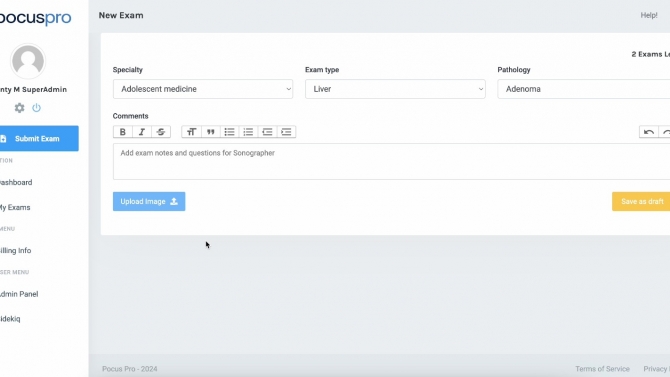Screen dimensions: 670x377
Task: Click the Upload Image button
Action: (x=149, y=201)
